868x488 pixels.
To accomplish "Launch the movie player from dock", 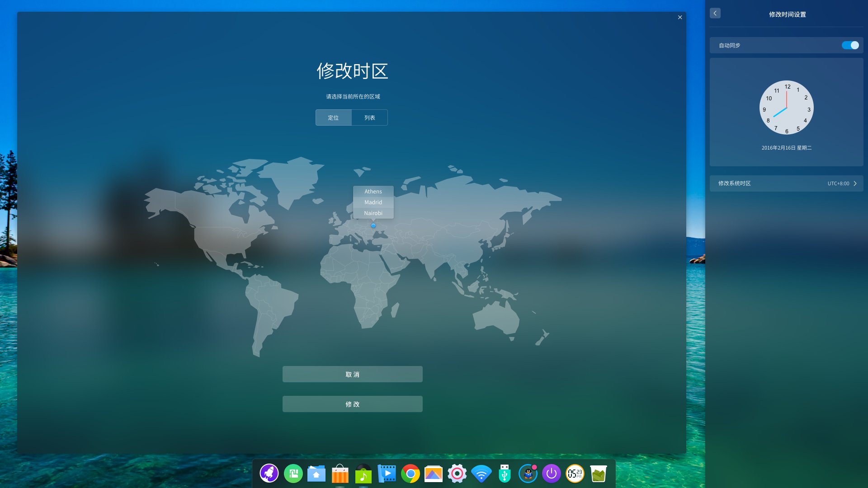I will point(387,474).
